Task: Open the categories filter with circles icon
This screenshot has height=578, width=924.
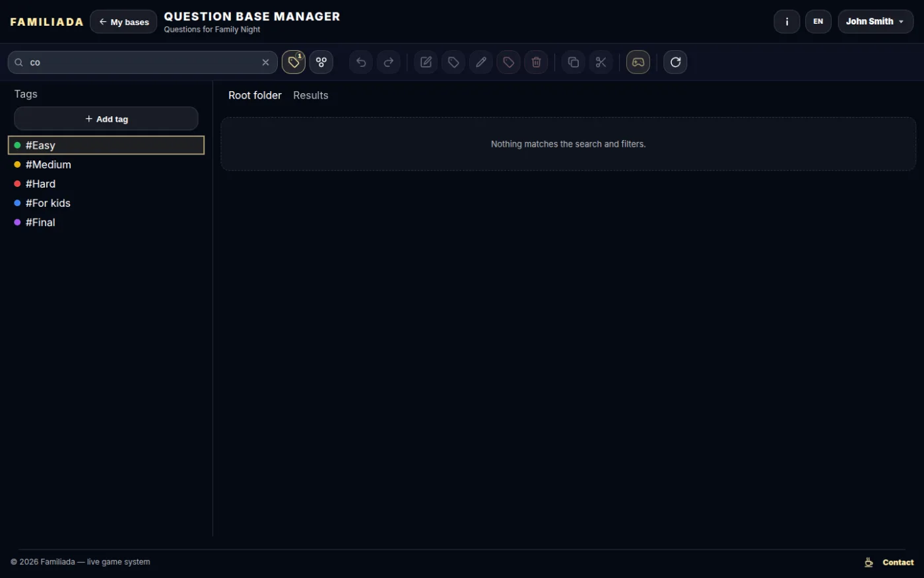Action: click(x=321, y=62)
